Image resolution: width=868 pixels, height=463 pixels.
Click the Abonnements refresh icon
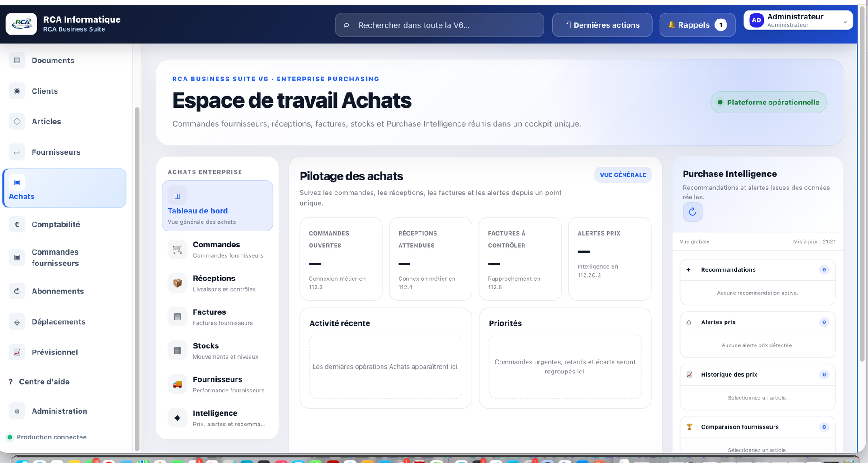17,291
